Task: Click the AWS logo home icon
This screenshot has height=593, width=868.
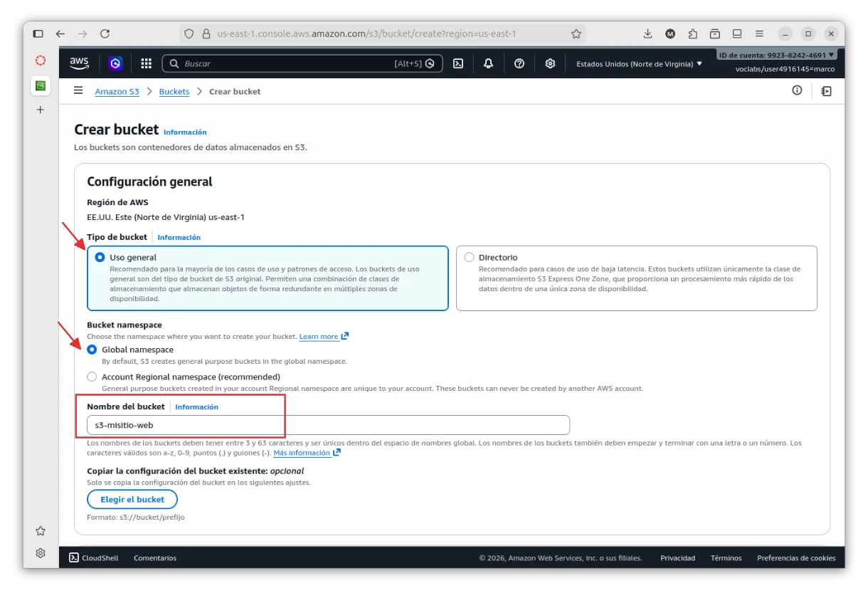Action: pyautogui.click(x=79, y=63)
